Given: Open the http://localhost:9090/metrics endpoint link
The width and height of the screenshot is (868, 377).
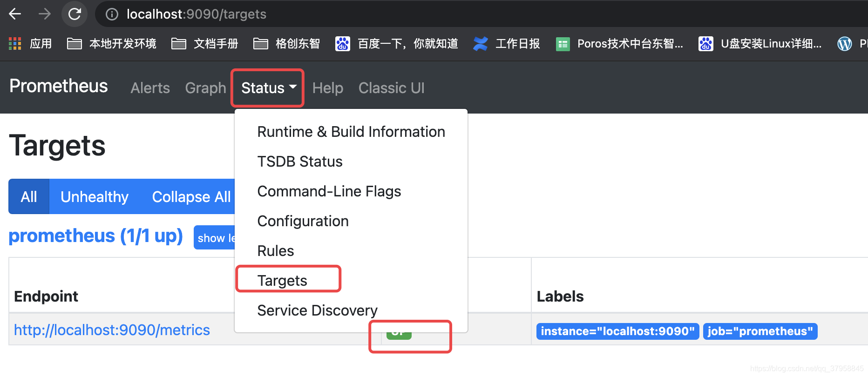Looking at the screenshot, I should pyautogui.click(x=112, y=330).
